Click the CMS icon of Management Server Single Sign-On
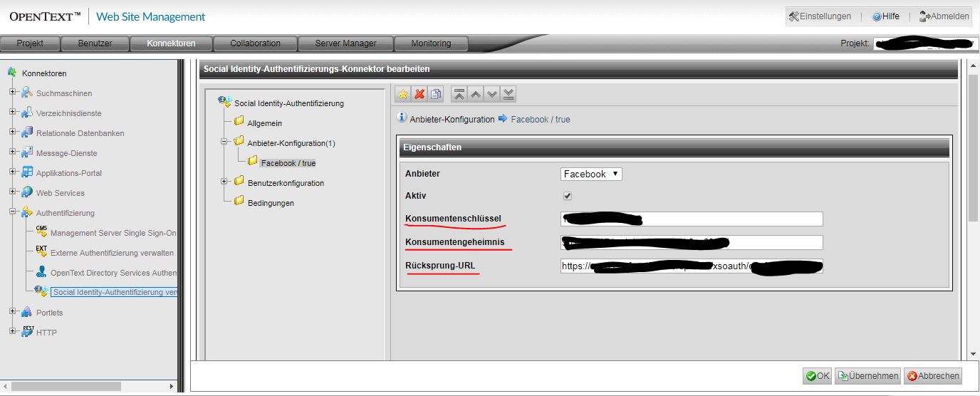The image size is (980, 396). pyautogui.click(x=41, y=231)
